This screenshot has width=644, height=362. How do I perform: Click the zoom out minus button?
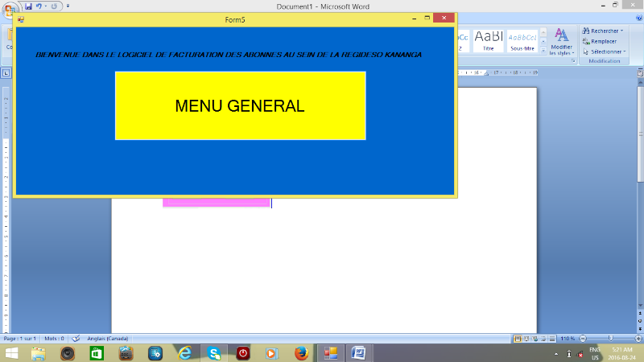click(x=582, y=339)
